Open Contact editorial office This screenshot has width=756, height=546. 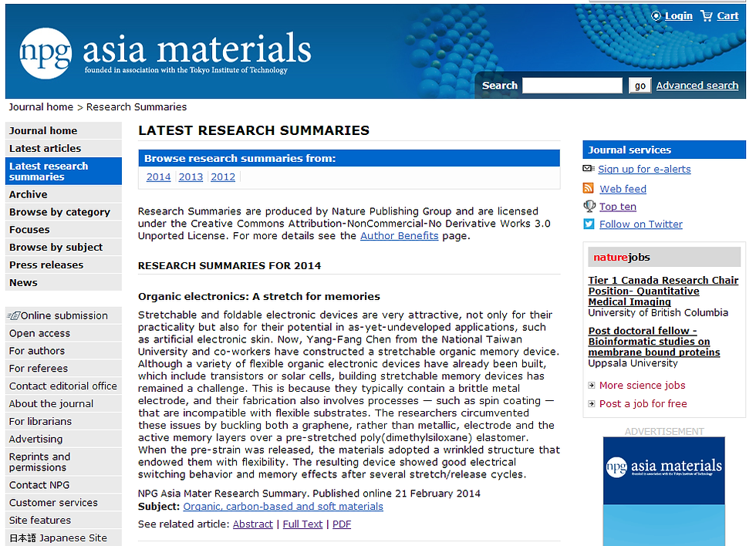63,386
